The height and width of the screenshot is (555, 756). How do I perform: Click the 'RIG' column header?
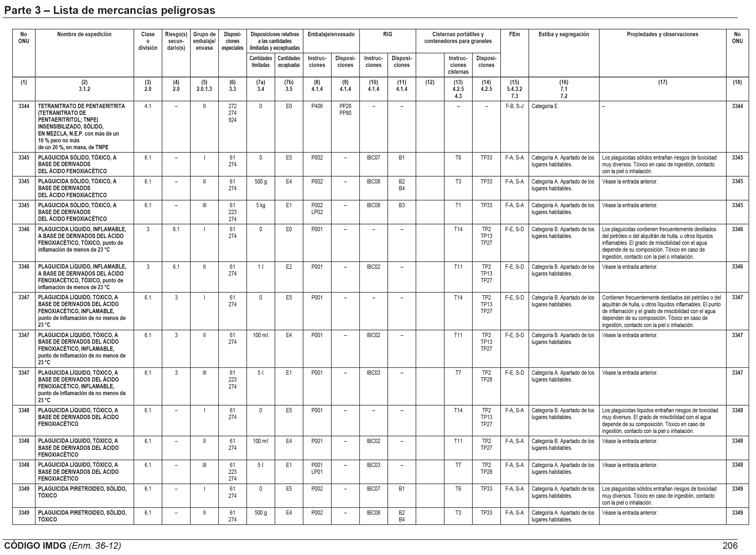coord(388,34)
